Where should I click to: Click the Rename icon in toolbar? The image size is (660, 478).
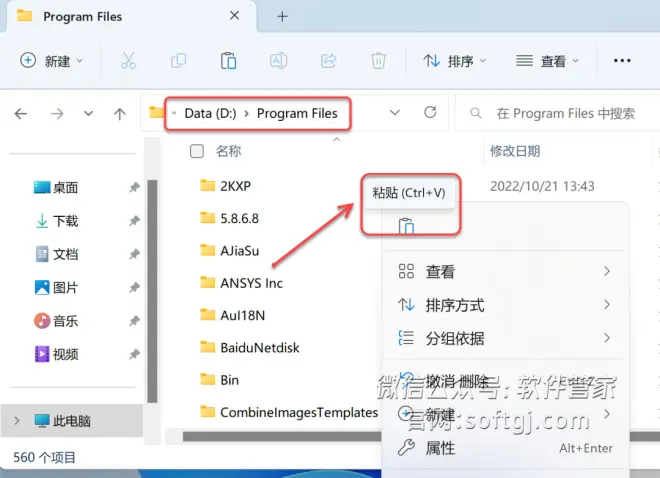[x=279, y=61]
